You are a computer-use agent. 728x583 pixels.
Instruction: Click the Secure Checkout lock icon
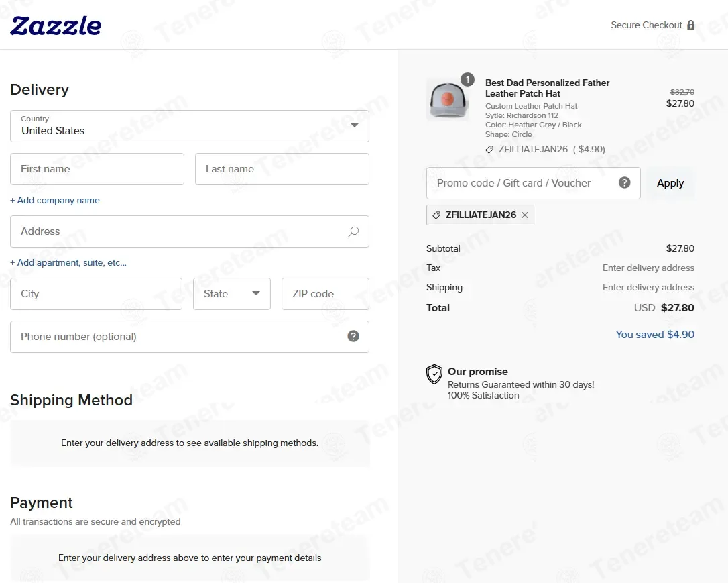[x=691, y=25]
